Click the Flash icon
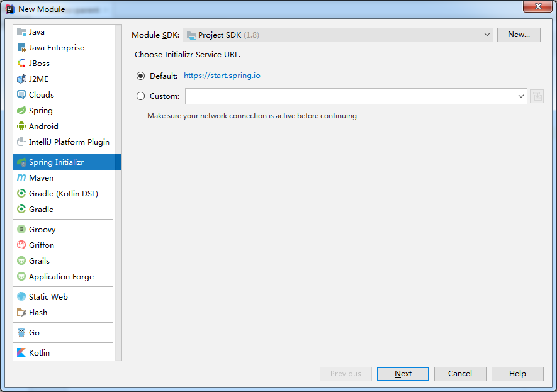557x392 pixels. [21, 313]
